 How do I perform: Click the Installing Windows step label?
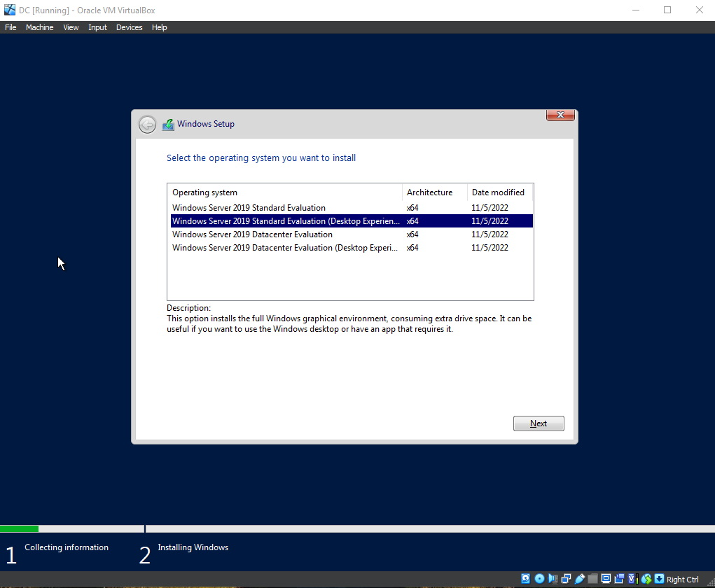coord(193,547)
